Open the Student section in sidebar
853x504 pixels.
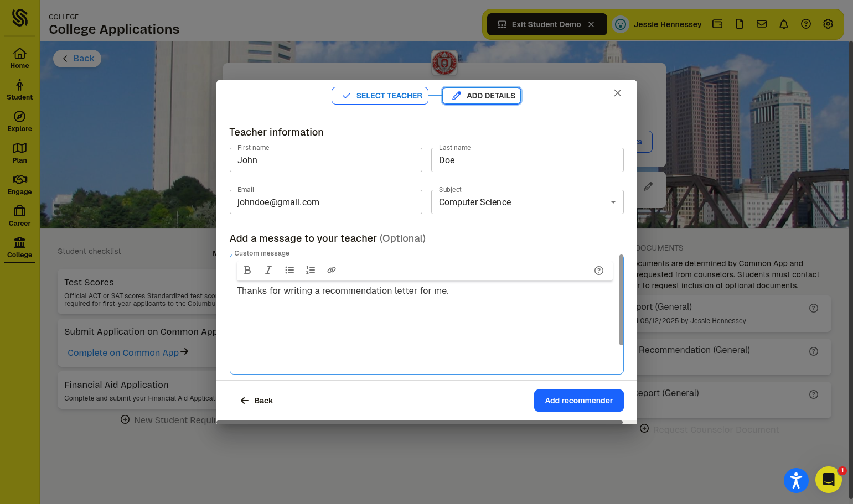click(19, 89)
